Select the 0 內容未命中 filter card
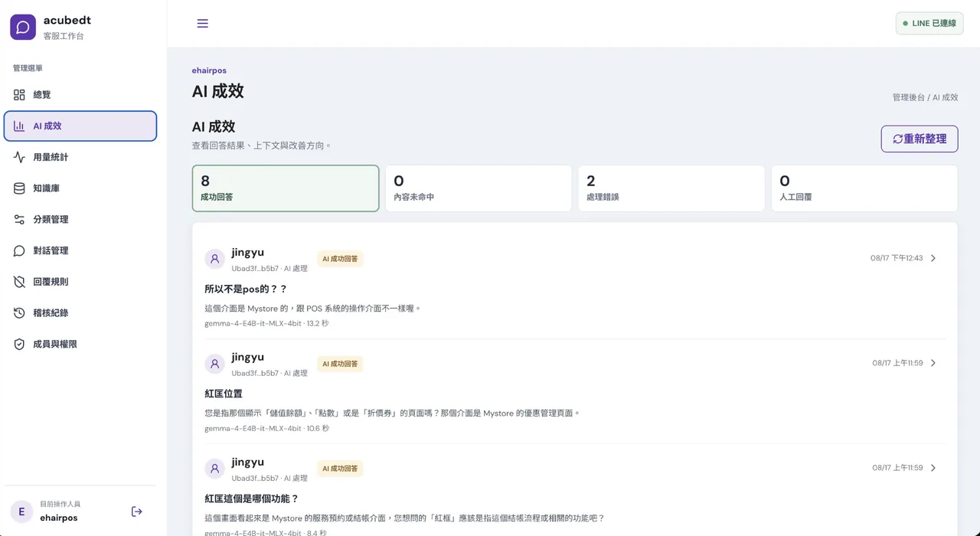Screen dimensions: 980x536 tap(479, 188)
